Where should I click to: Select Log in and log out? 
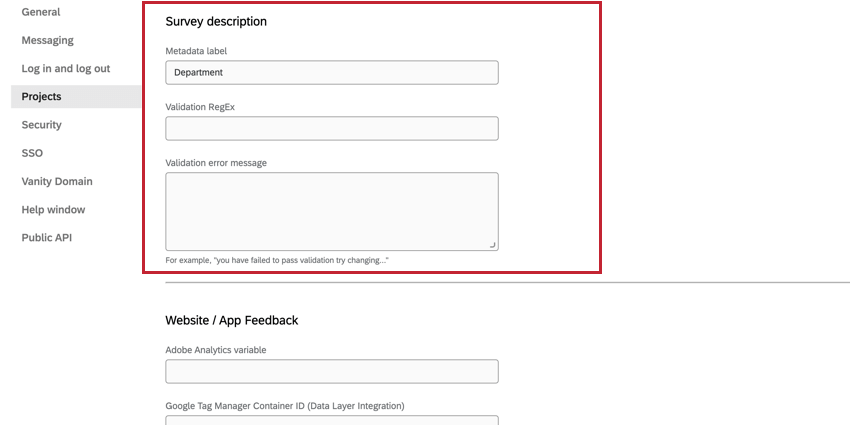point(66,68)
